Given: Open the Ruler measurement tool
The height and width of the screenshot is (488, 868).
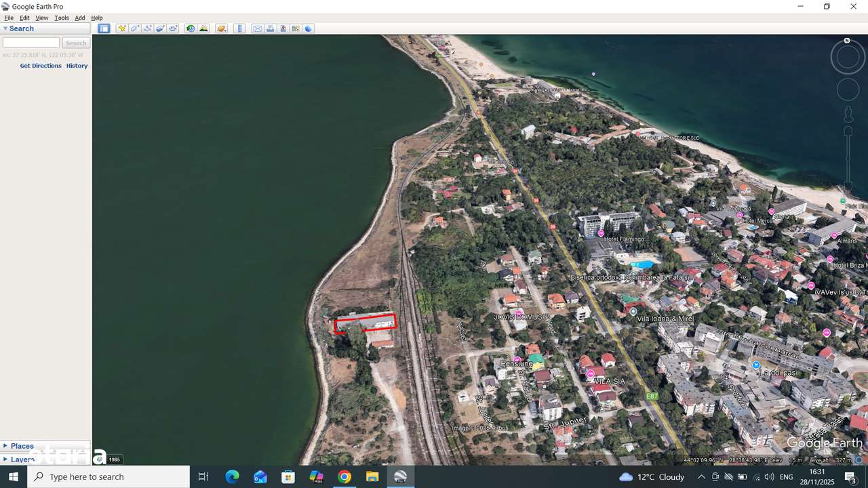Looking at the screenshot, I should 239,28.
